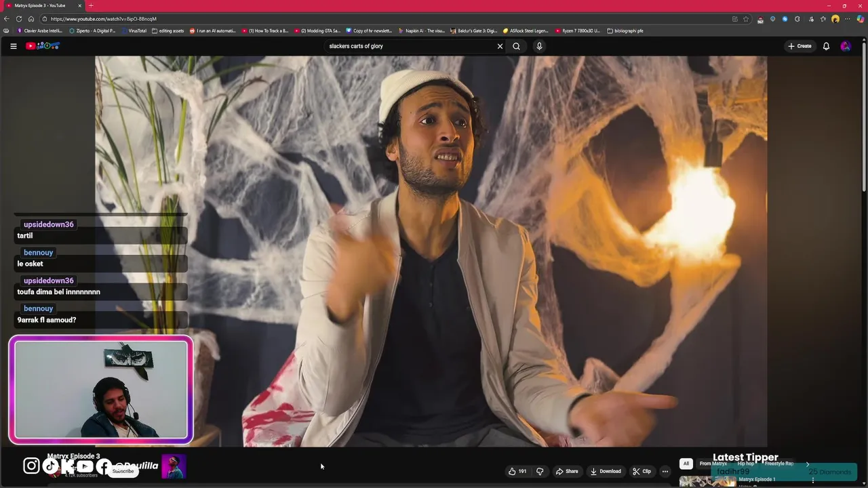
Task: Reload the current page
Action: pyautogui.click(x=19, y=19)
